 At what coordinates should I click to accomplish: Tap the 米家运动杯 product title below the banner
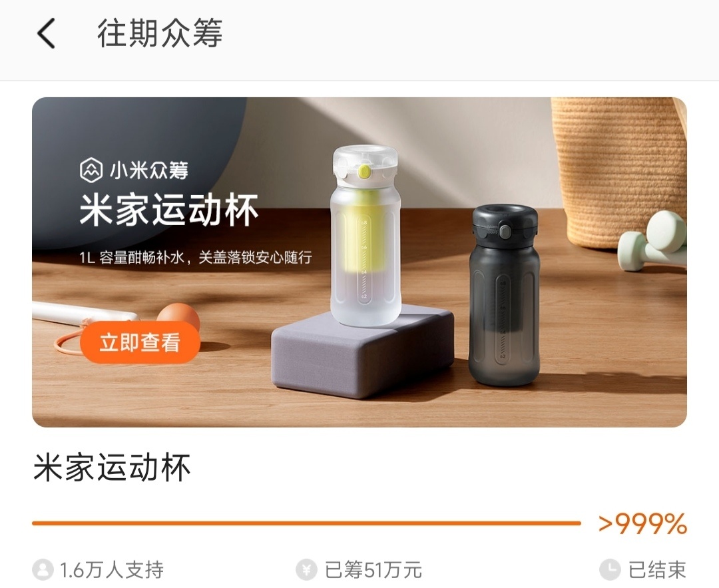pyautogui.click(x=112, y=467)
